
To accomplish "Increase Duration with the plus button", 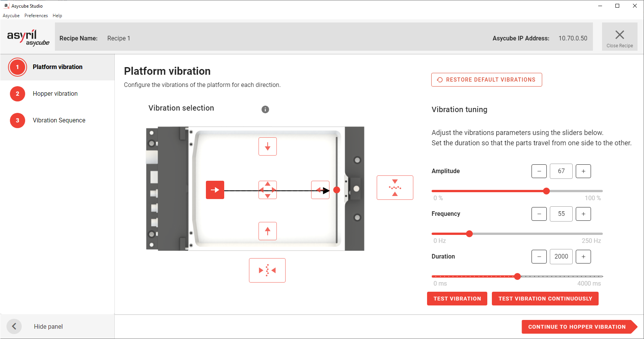I will click(x=583, y=257).
